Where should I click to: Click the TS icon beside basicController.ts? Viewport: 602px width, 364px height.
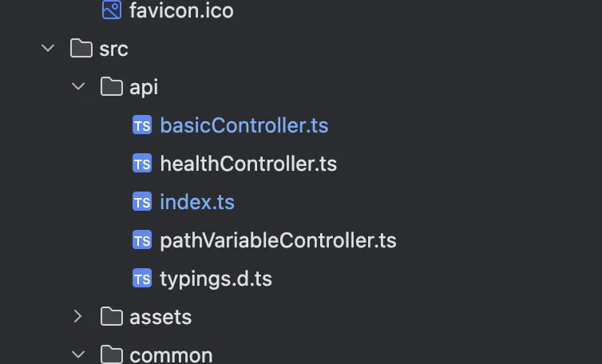click(x=142, y=125)
